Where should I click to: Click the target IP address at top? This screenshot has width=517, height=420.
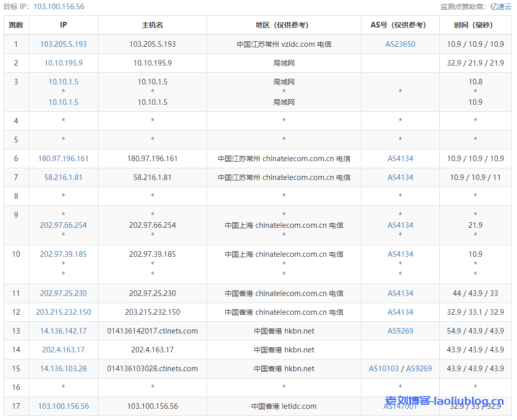pos(59,7)
